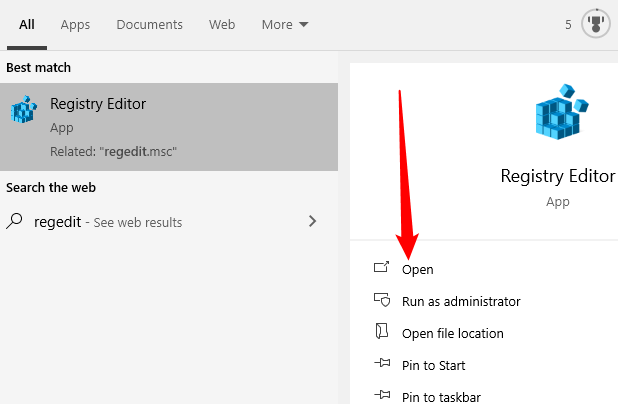Click the Open file location icon
Image resolution: width=618 pixels, height=404 pixels.
381,332
